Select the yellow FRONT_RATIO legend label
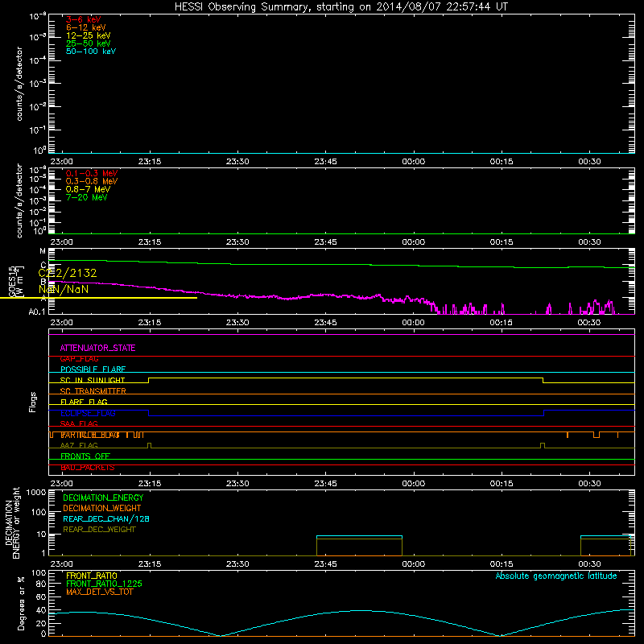The width and height of the screenshot is (644, 644). coord(92,576)
